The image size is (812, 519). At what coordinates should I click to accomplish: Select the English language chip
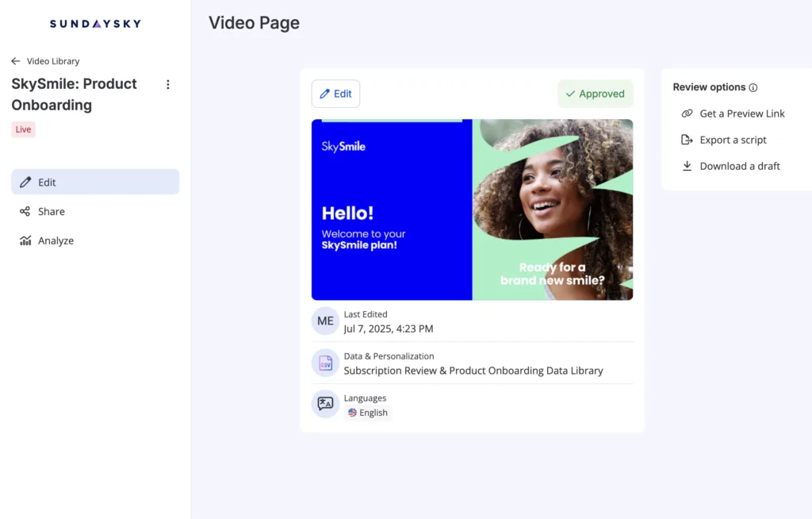(x=368, y=413)
